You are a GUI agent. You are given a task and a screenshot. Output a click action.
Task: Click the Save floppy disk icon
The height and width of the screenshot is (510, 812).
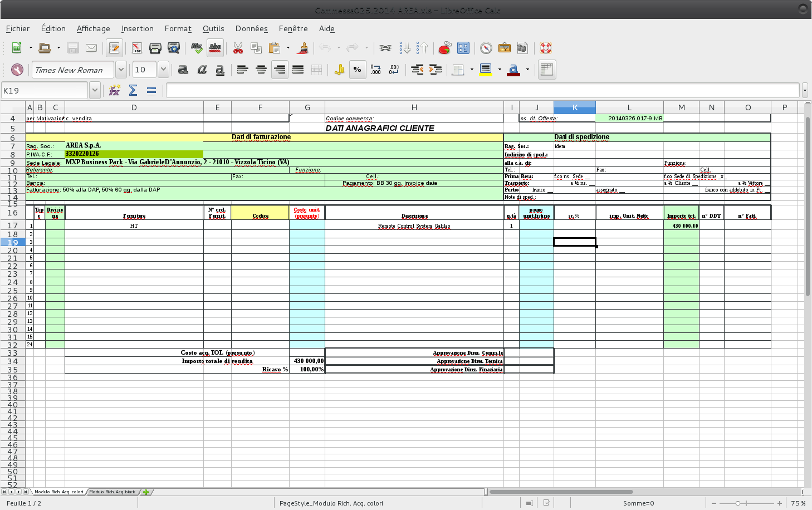(x=72, y=48)
